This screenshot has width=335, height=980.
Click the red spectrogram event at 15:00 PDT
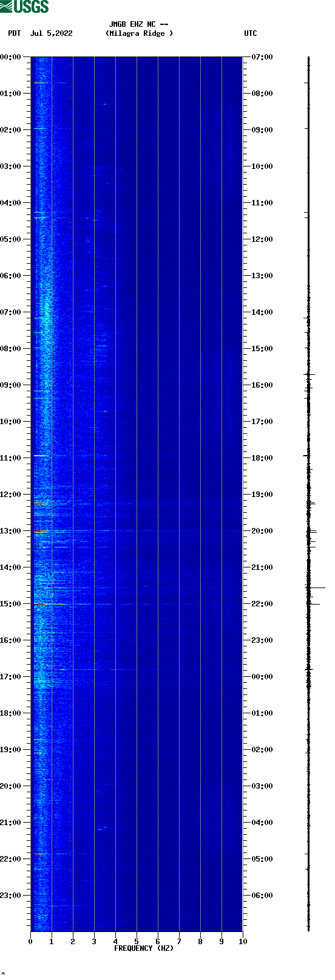point(41,604)
